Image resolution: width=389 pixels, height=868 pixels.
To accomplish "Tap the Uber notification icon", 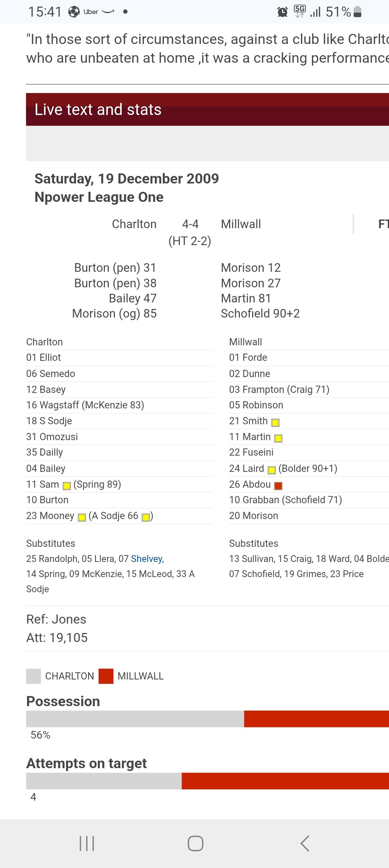I will pos(91,12).
